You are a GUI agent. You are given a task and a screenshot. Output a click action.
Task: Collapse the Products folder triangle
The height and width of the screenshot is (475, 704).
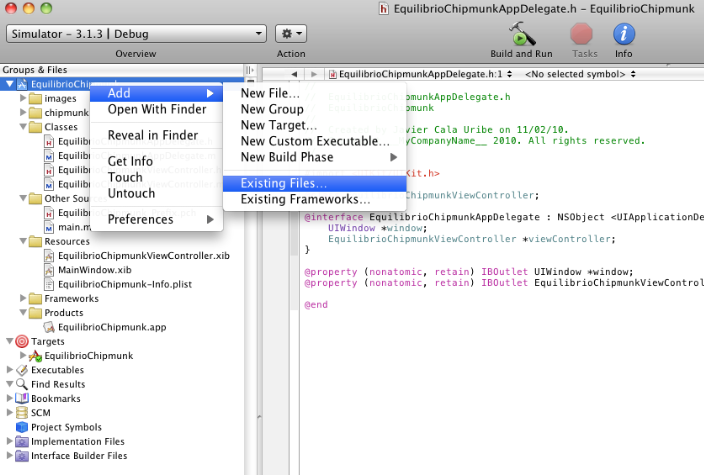(23, 313)
